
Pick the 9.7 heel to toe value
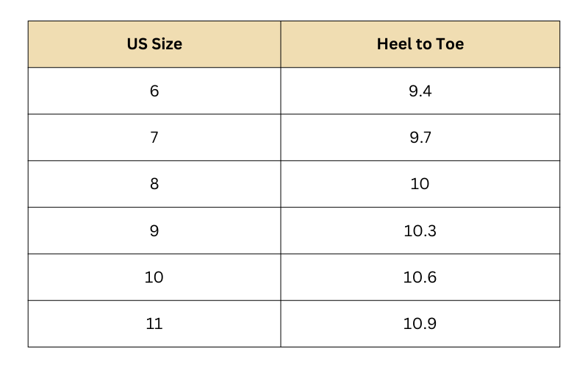[x=420, y=138]
